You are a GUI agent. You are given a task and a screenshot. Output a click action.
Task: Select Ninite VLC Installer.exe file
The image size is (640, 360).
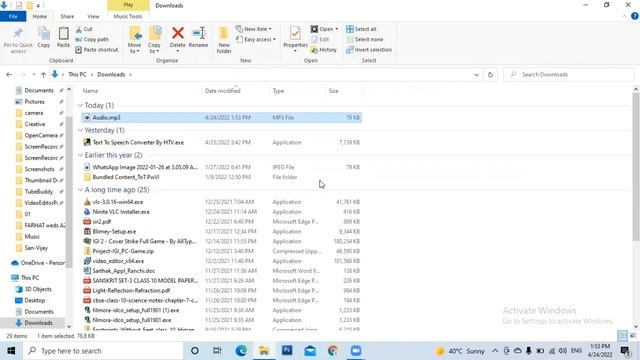(x=222, y=212)
